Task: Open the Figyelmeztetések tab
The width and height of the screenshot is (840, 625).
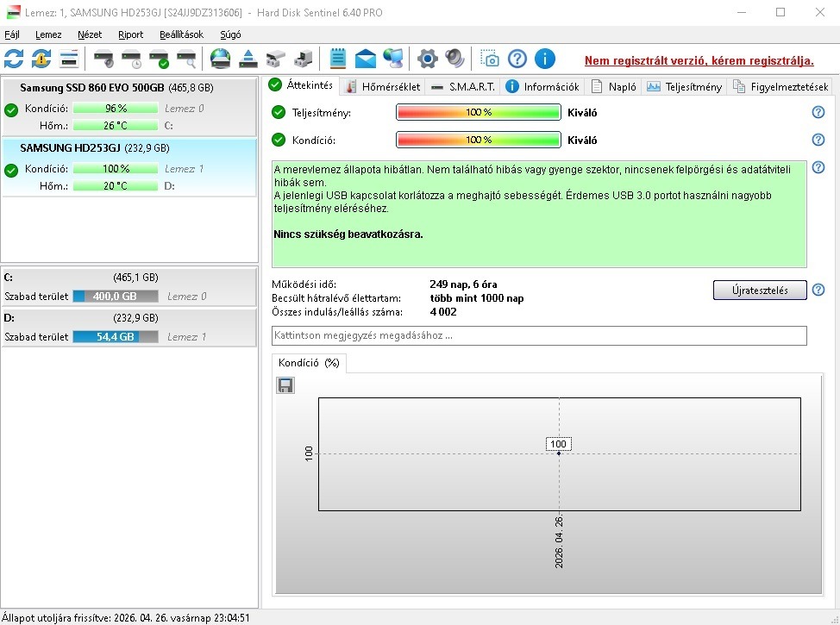Action: (780, 87)
